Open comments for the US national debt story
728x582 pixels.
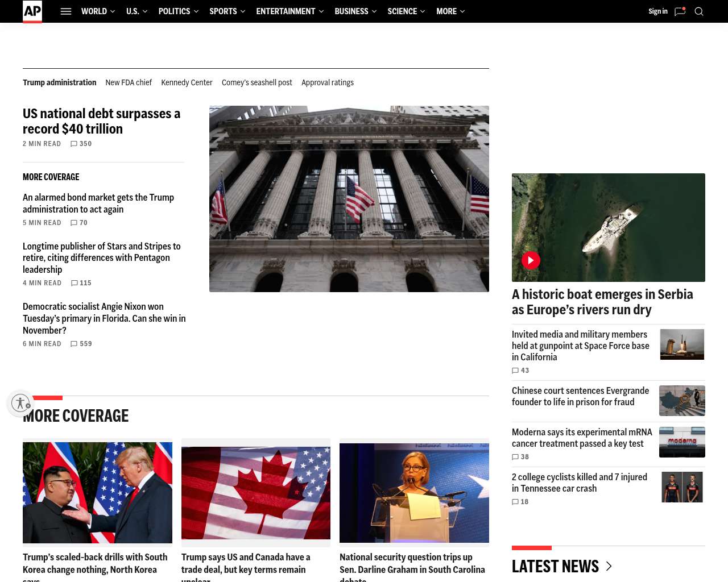click(x=81, y=144)
